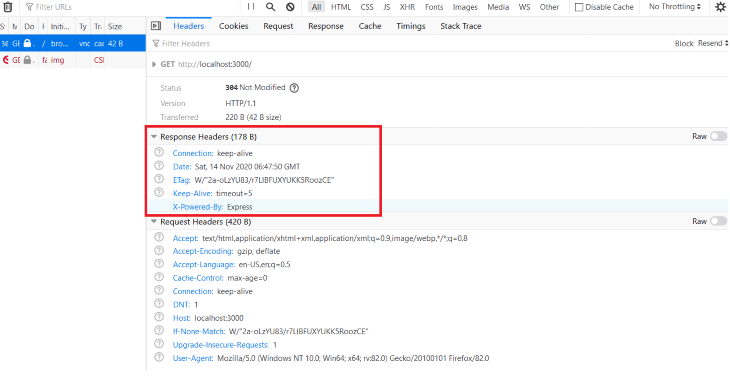Enable the Disable Cache checkbox
The width and height of the screenshot is (730, 379).
tap(579, 7)
